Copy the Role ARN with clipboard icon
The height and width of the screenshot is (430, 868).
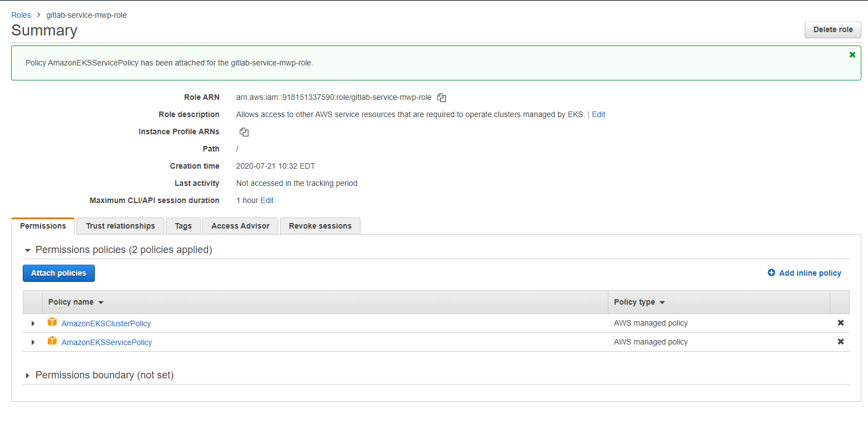(441, 98)
